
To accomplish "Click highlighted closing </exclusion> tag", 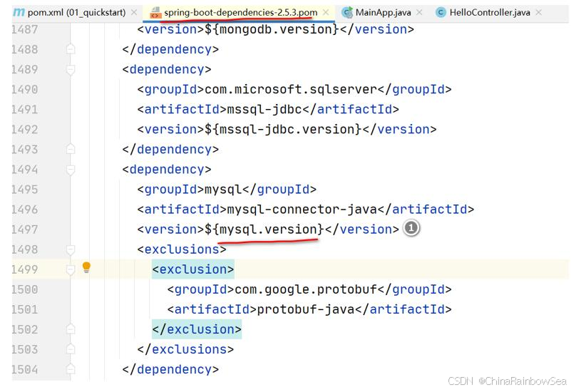I will click(197, 329).
